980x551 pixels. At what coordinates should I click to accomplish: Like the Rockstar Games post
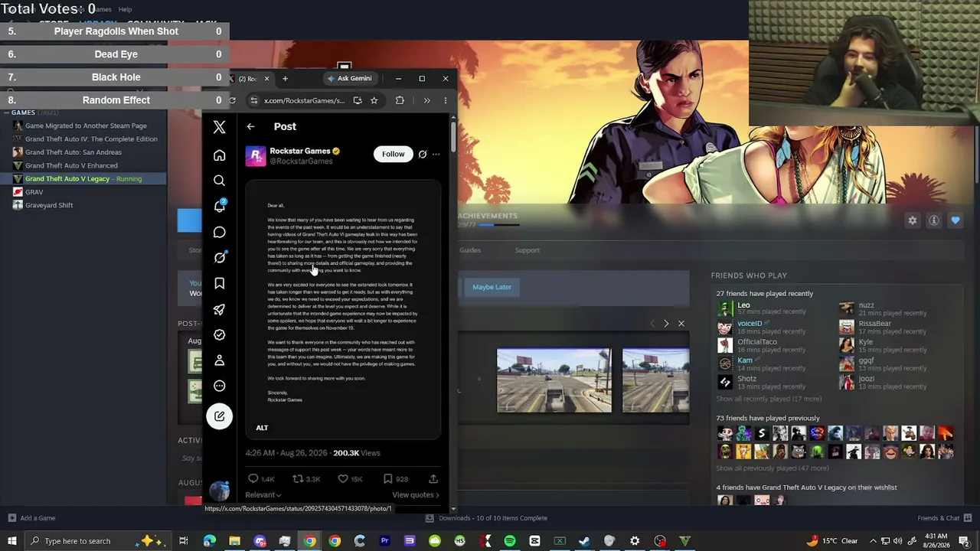[x=343, y=479]
